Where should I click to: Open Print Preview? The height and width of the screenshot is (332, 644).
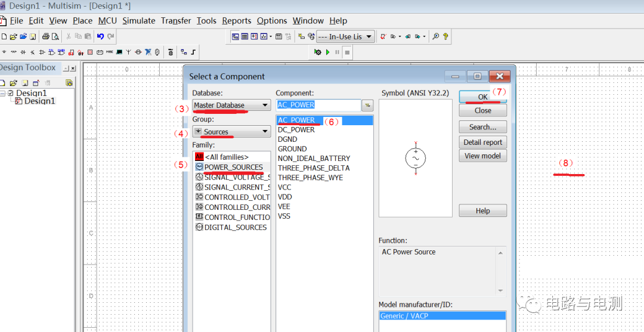[55, 36]
